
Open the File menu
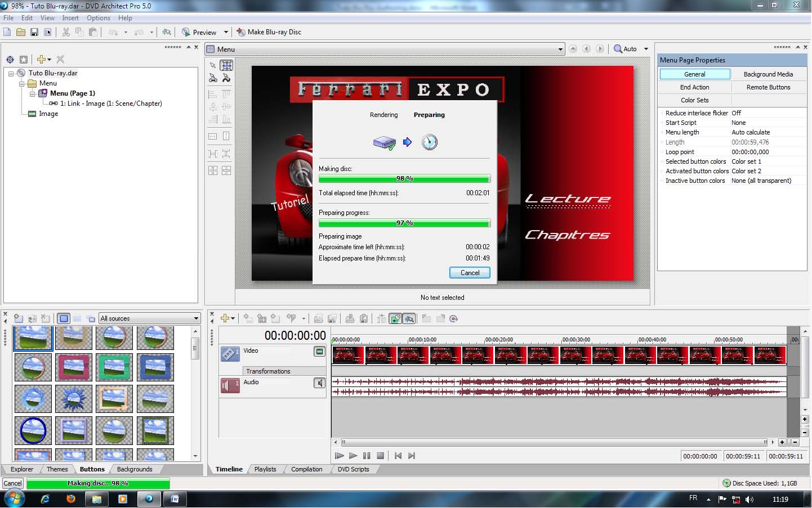8,18
